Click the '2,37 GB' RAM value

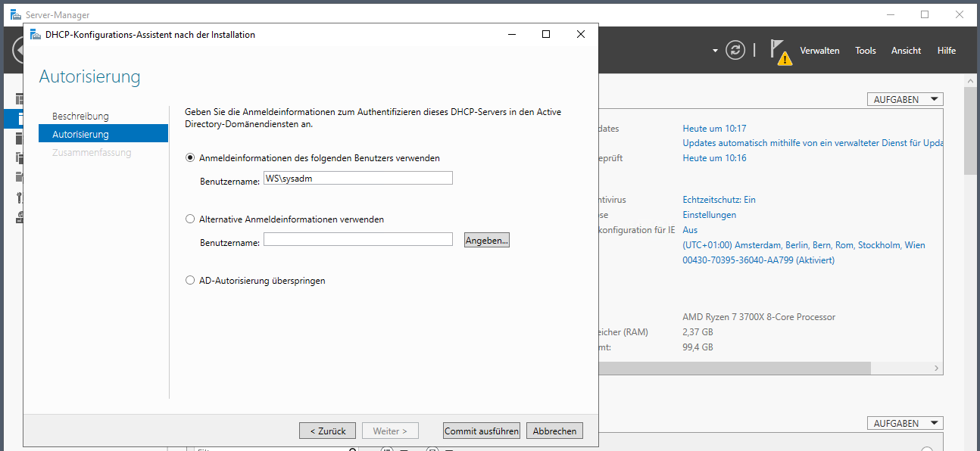click(698, 331)
